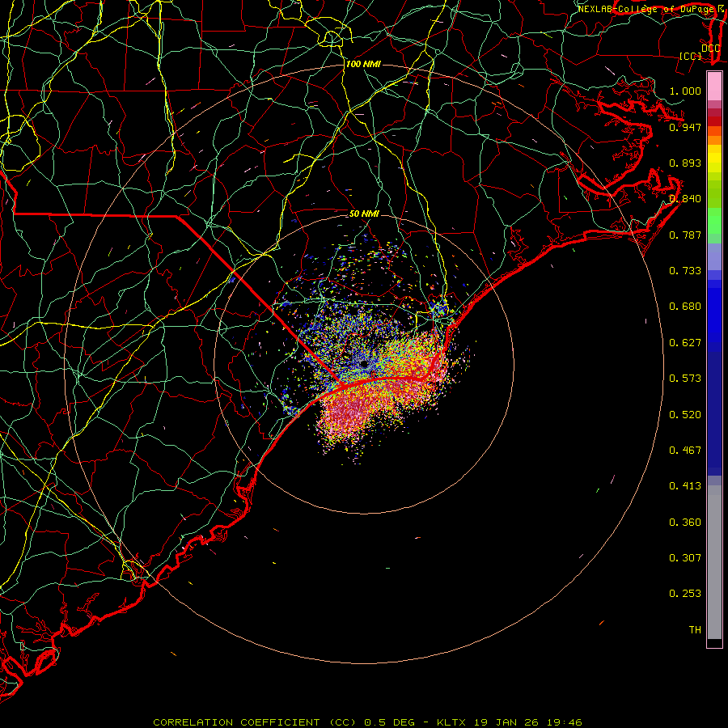The width and height of the screenshot is (728, 728).
Task: Click the KLTX radar site center dot
Action: (364, 364)
